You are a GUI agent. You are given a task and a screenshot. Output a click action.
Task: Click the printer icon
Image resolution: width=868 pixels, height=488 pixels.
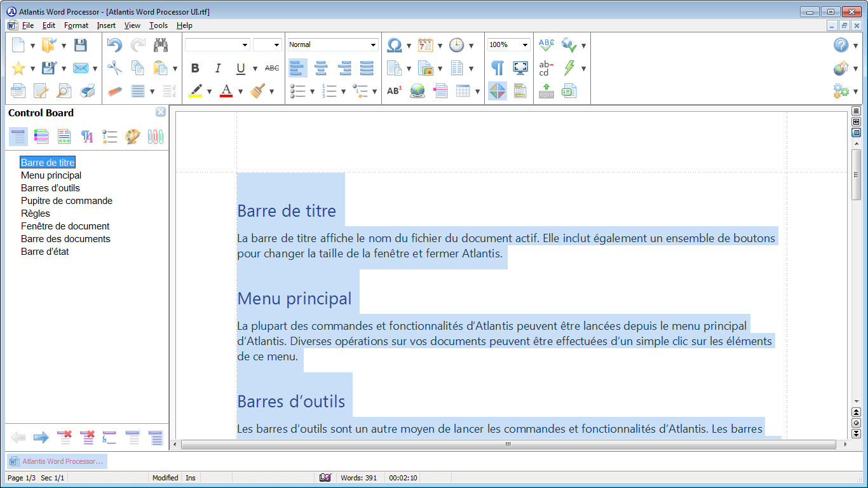(x=87, y=91)
